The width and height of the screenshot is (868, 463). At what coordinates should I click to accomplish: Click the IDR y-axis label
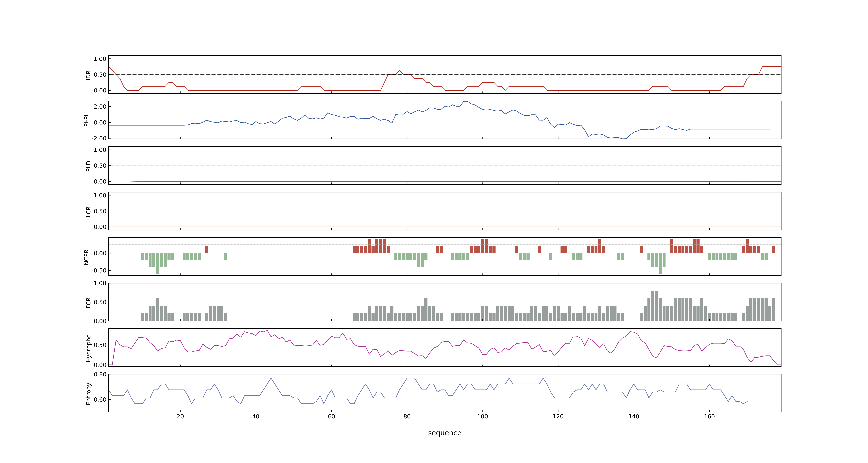tap(88, 75)
